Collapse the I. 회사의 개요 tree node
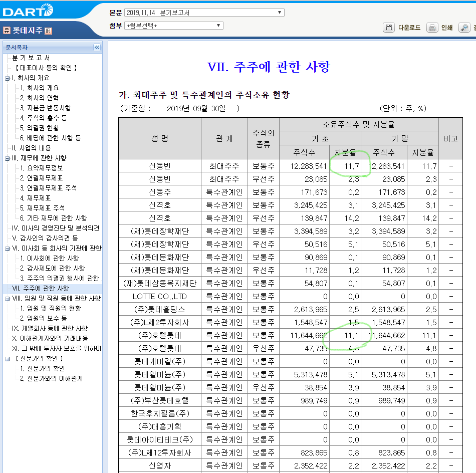This screenshot has width=476, height=473. point(8,78)
